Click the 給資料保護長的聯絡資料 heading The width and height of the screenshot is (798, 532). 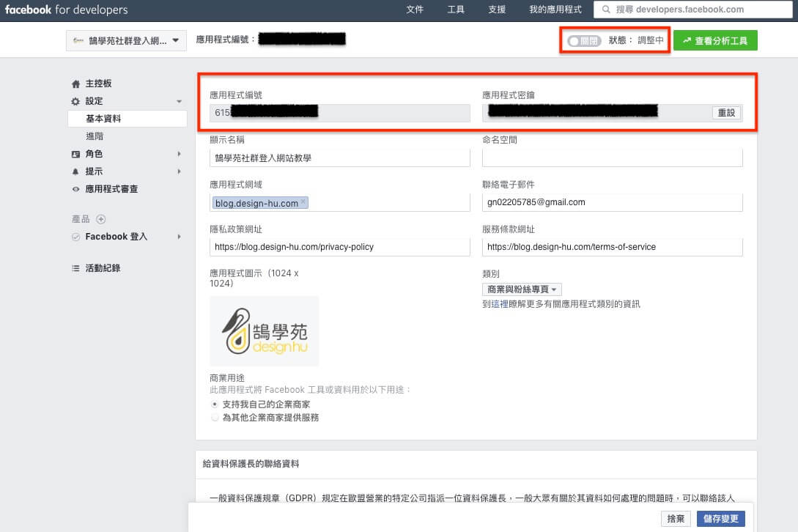tap(251, 464)
